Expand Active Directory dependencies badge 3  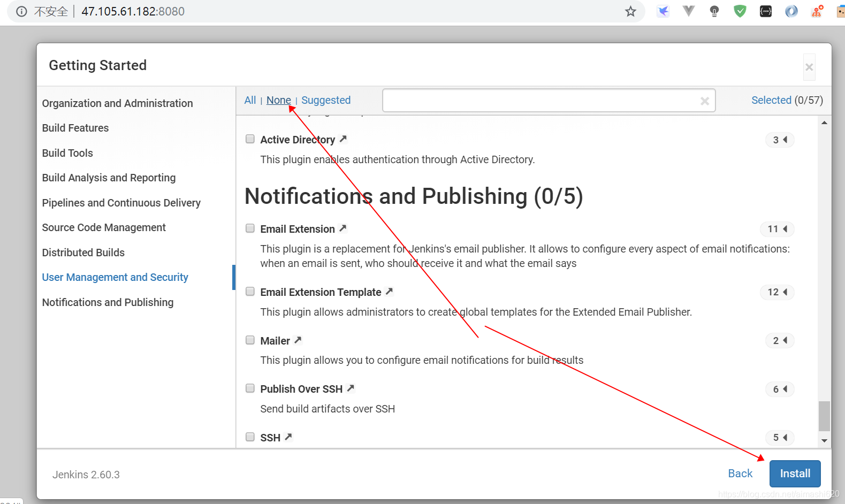(x=780, y=140)
